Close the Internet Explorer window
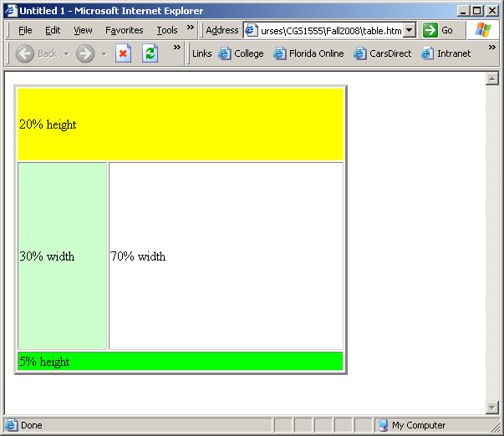The width and height of the screenshot is (504, 436). tap(492, 11)
